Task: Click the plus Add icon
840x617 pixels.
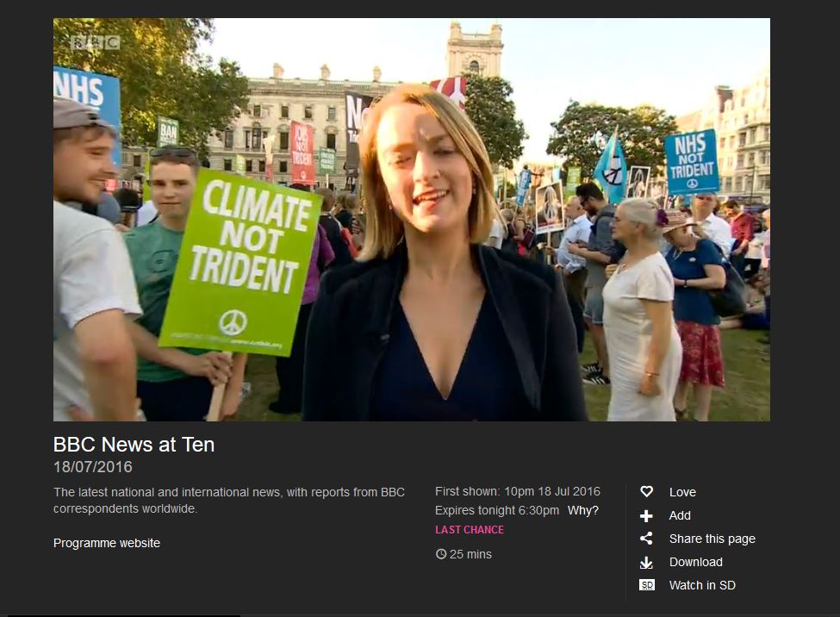Action: point(647,515)
